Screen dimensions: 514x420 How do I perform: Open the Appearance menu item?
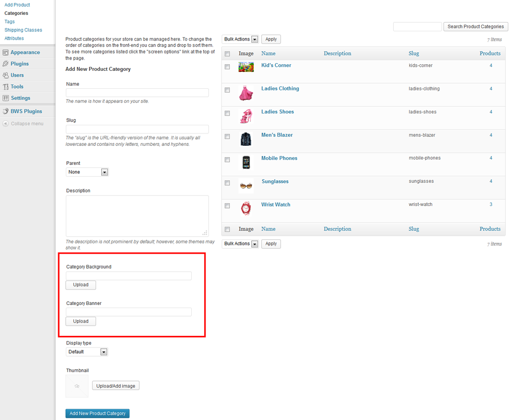tap(25, 52)
